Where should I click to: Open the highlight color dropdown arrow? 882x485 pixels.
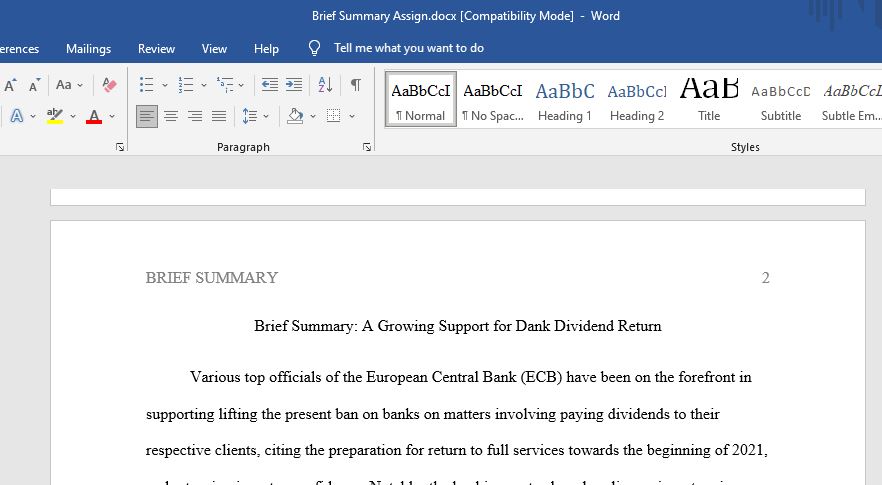[x=73, y=116]
